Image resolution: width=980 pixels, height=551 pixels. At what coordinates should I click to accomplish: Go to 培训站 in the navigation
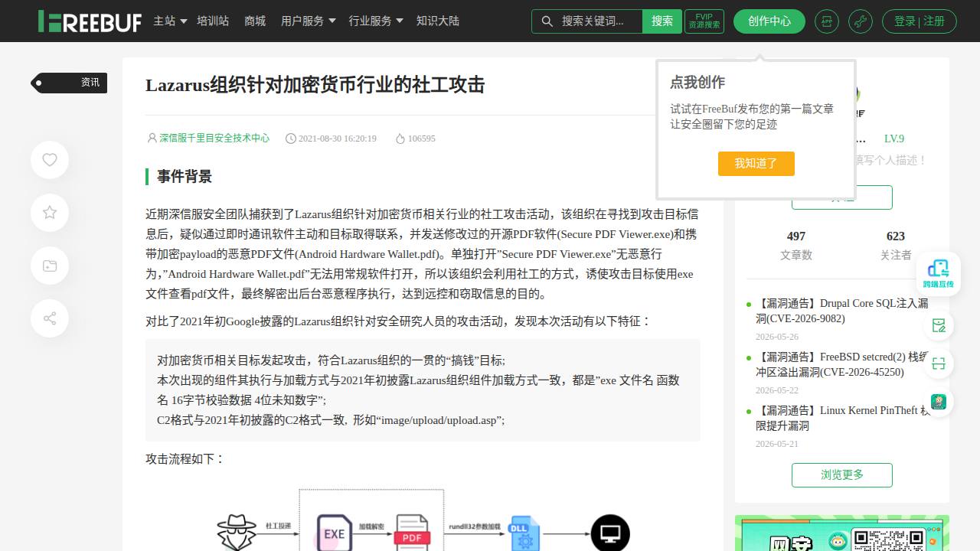coord(213,21)
